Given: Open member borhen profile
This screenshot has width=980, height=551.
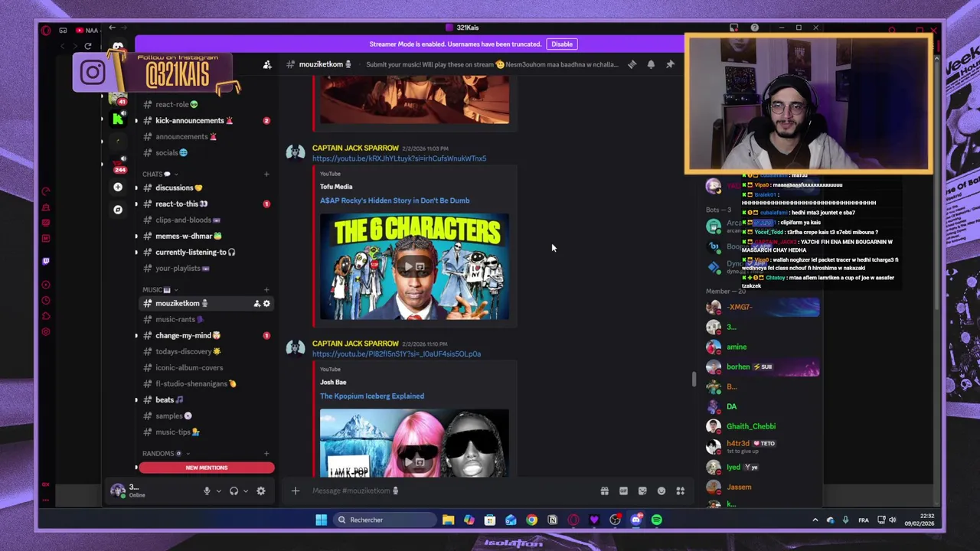Looking at the screenshot, I should click(763, 367).
